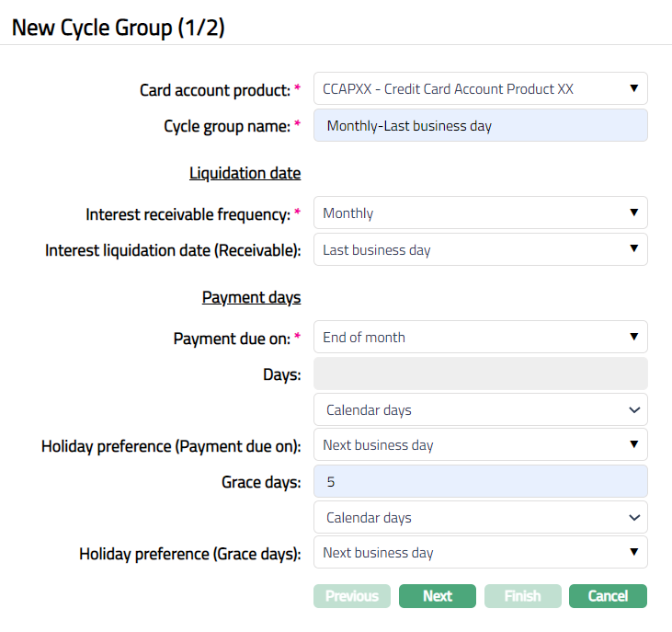This screenshot has height=632, width=672.
Task: Click the Previous button
Action: pos(352,596)
